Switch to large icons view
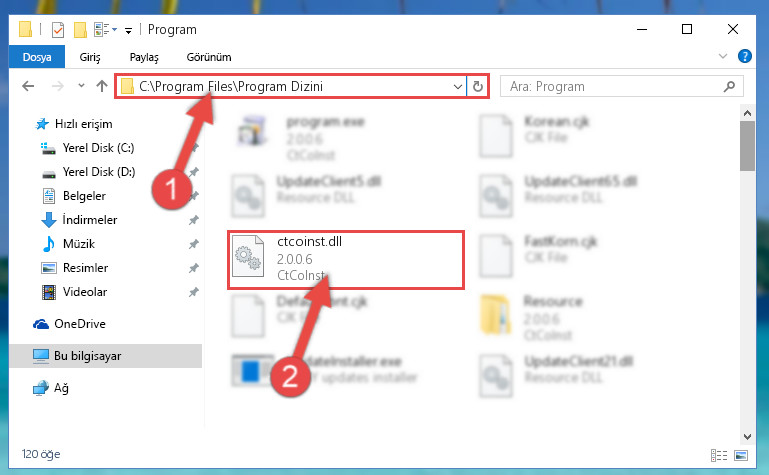Image resolution: width=769 pixels, height=475 pixels. click(741, 455)
